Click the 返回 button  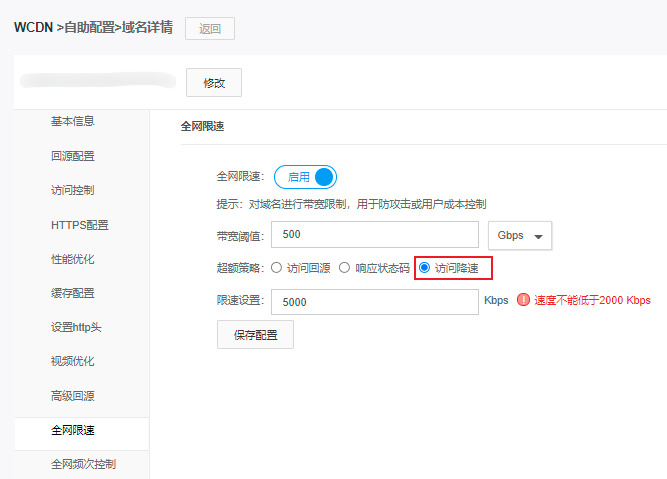point(210,29)
